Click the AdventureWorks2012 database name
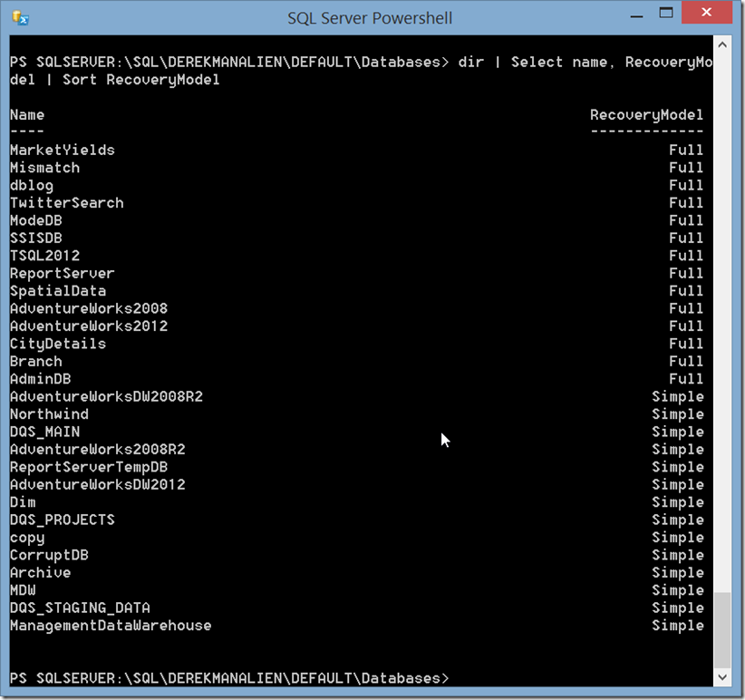Screen dimensions: 745x700 [89, 326]
